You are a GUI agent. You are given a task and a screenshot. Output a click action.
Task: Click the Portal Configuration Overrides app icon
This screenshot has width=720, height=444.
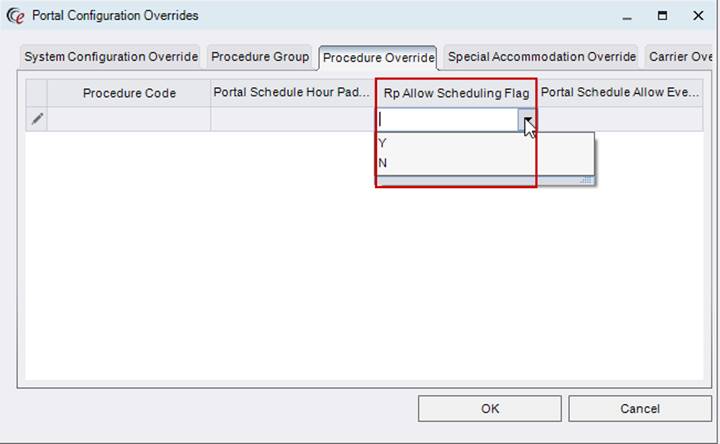tap(15, 16)
